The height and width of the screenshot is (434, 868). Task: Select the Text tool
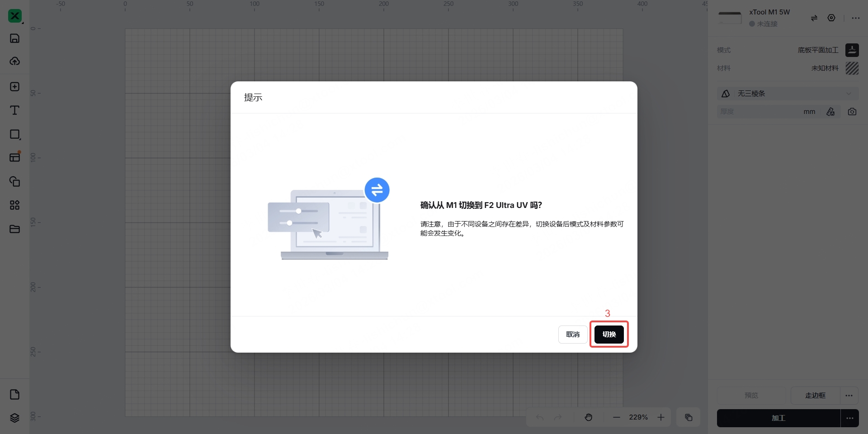click(x=14, y=110)
